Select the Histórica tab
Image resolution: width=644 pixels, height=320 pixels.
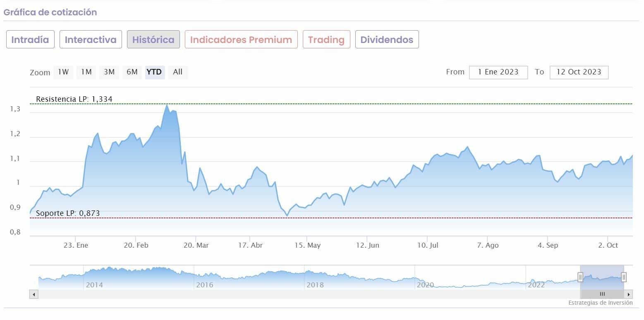coord(153,40)
